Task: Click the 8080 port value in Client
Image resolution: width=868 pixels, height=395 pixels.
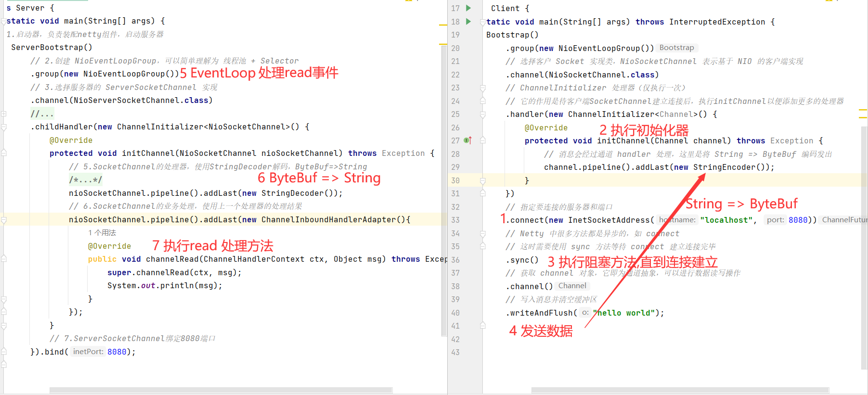Action: 798,220
